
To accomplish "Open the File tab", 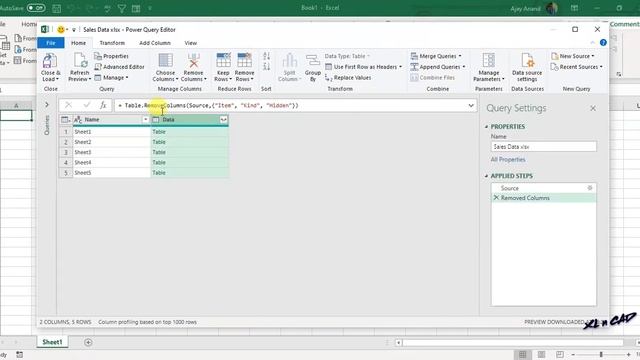I will [x=51, y=43].
